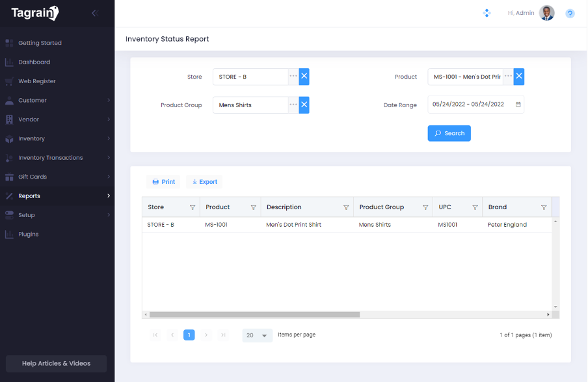This screenshot has height=382, width=588.
Task: Collapse the sidebar with the arrow icon
Action: (x=95, y=13)
